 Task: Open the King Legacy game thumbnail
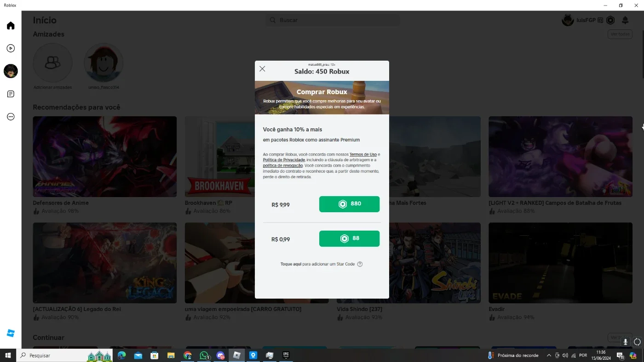[x=105, y=263]
